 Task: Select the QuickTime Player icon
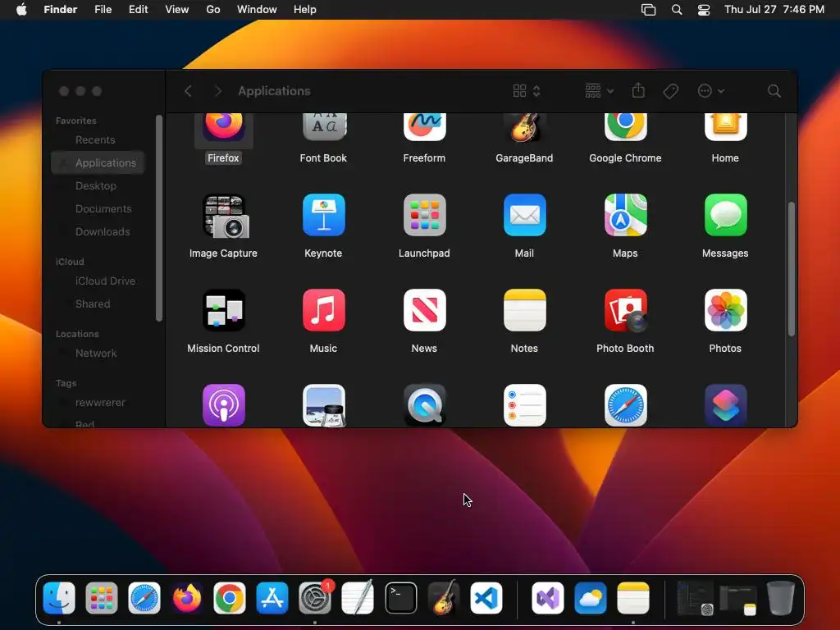424,405
